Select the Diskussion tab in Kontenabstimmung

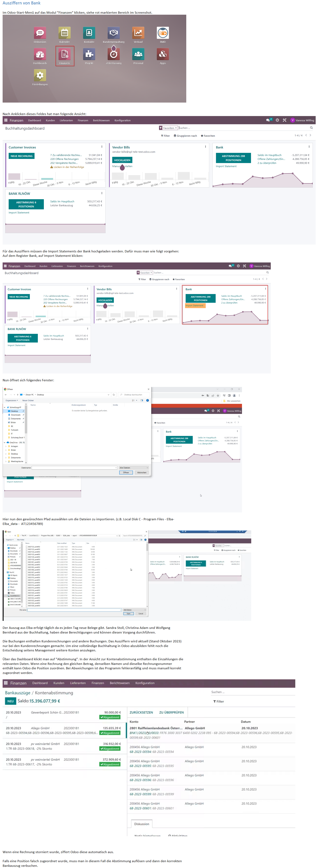[x=141, y=824]
